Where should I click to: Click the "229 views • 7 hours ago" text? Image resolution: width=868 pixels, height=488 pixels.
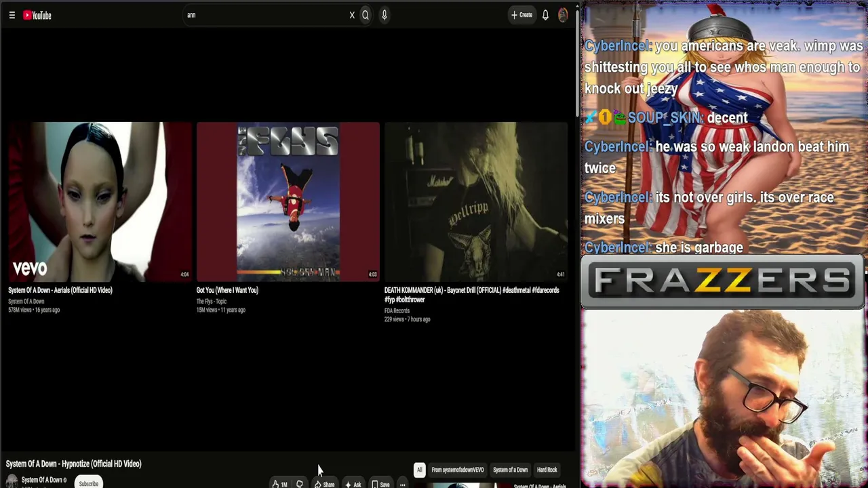pyautogui.click(x=407, y=319)
